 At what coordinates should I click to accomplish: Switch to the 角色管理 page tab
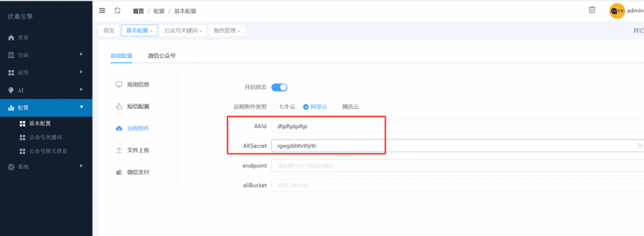226,31
